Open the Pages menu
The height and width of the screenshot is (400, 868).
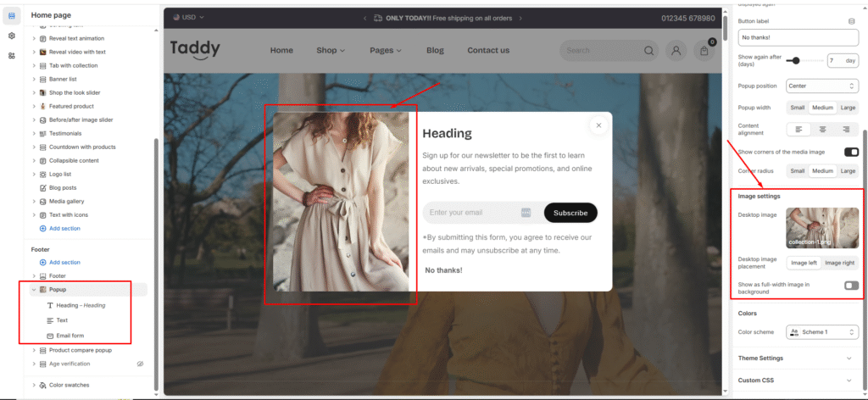coord(386,50)
